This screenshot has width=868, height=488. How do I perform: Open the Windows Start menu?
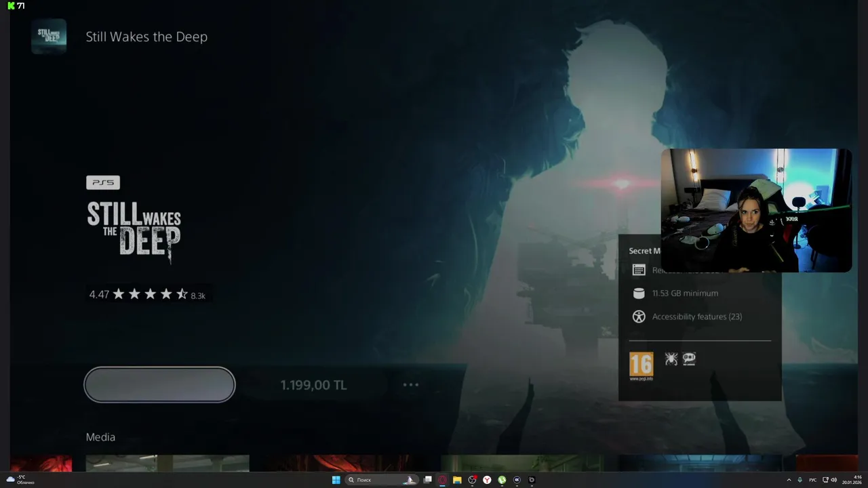click(336, 480)
